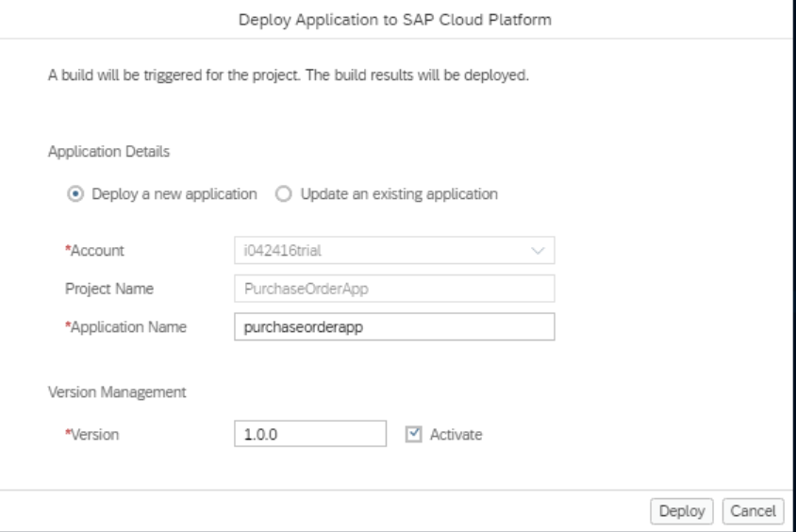
Task: Click the Application Details heading
Action: coord(108,152)
